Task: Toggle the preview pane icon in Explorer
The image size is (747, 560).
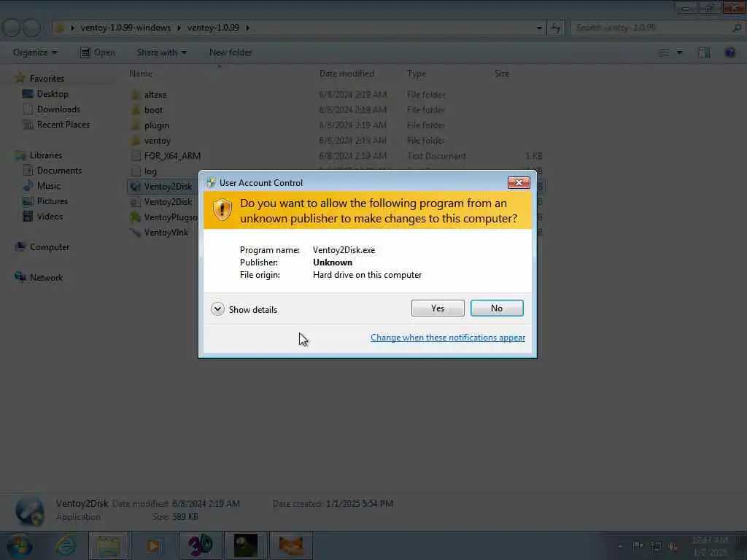Action: 704,52
